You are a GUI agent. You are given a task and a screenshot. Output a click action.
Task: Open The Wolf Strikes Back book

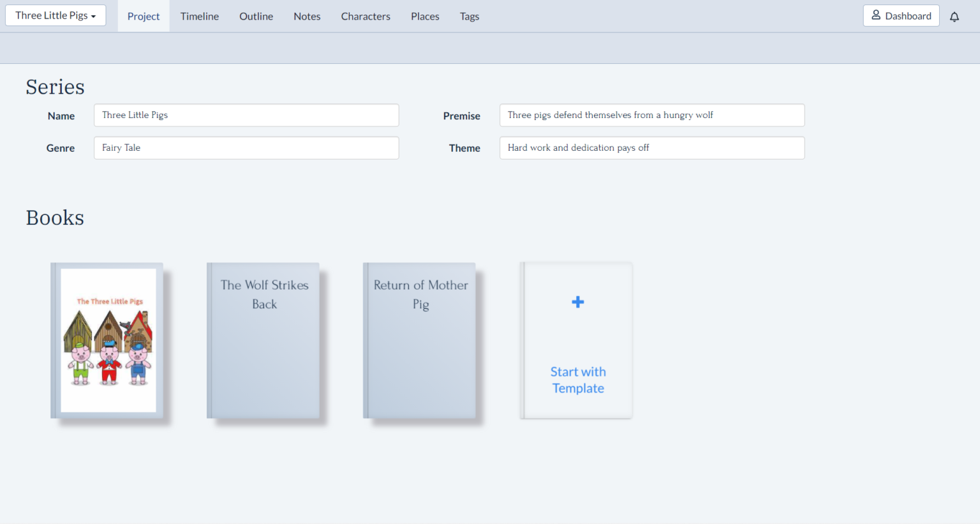point(264,340)
